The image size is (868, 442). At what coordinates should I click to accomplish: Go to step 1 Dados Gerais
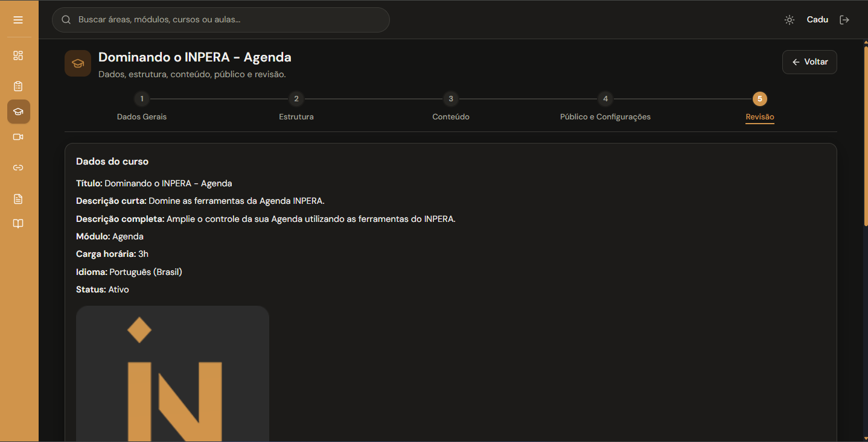click(142, 106)
